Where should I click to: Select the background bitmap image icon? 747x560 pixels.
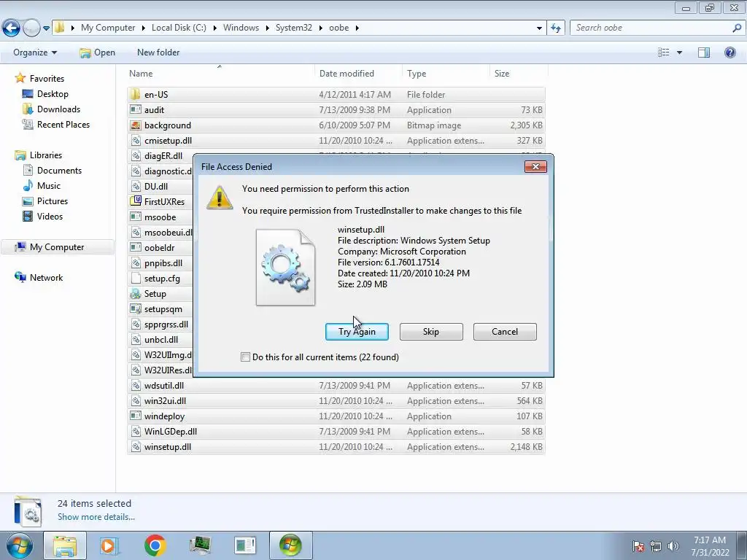click(135, 125)
